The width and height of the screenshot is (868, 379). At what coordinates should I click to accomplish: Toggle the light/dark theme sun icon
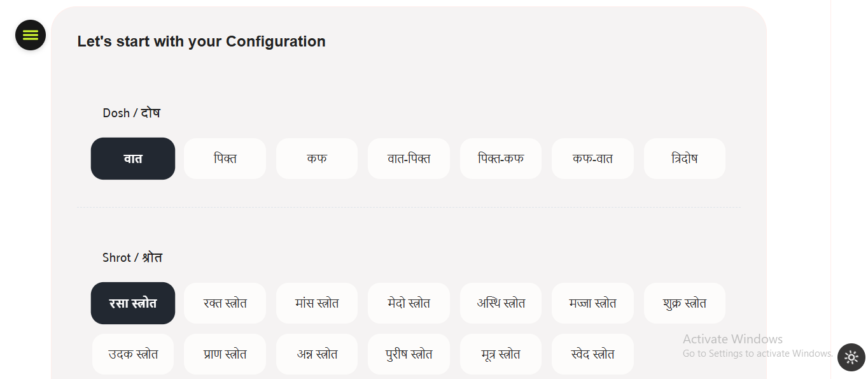(x=851, y=357)
